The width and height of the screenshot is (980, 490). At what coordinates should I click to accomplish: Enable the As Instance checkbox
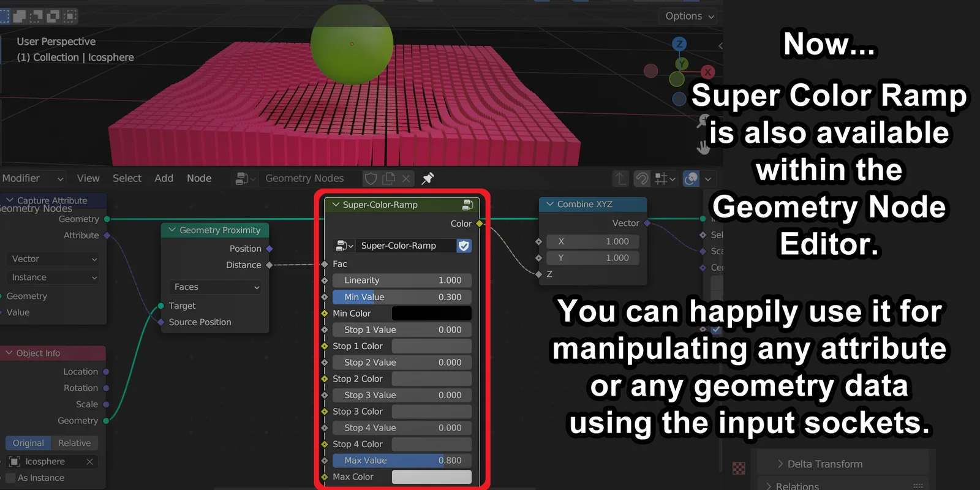point(10,478)
